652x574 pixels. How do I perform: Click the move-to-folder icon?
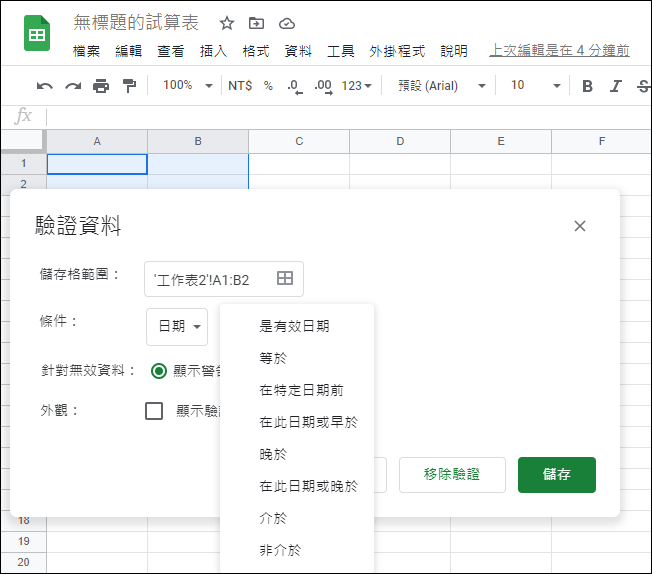pyautogui.click(x=256, y=23)
